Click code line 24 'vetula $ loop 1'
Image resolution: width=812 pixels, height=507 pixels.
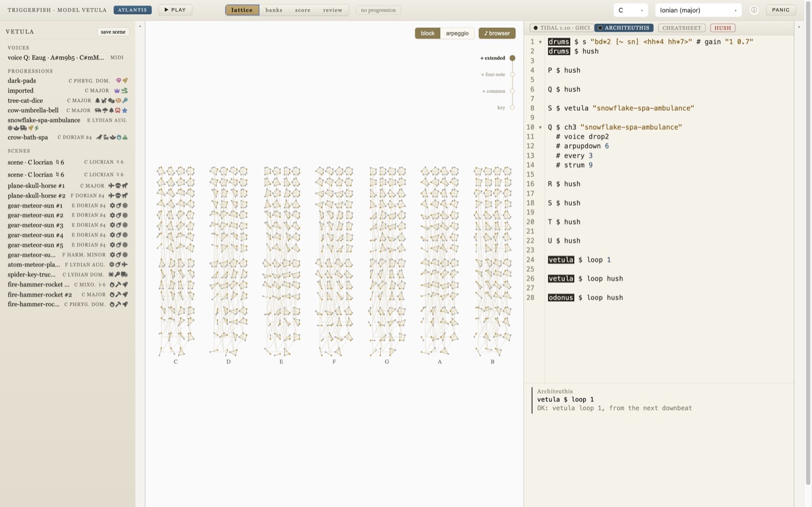coord(579,260)
